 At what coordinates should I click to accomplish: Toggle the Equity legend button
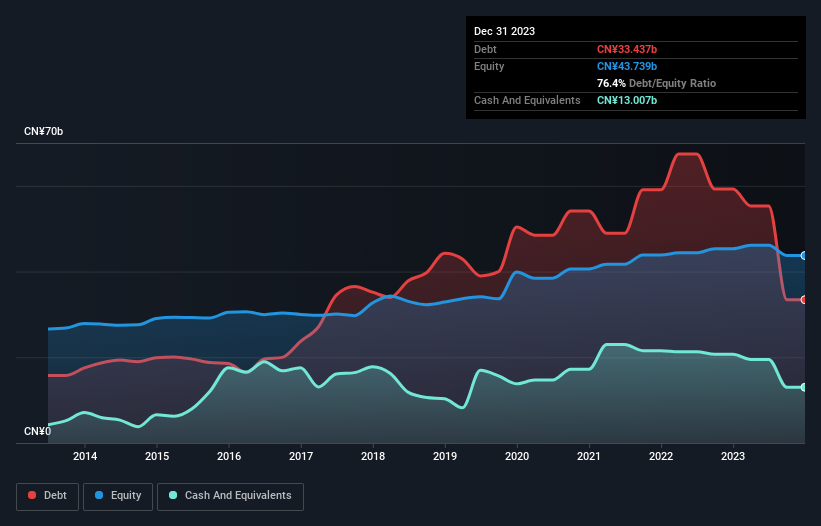[118, 496]
